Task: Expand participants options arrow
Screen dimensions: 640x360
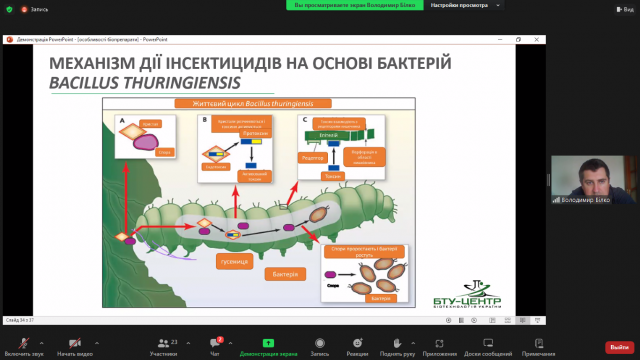Action: click(x=188, y=343)
